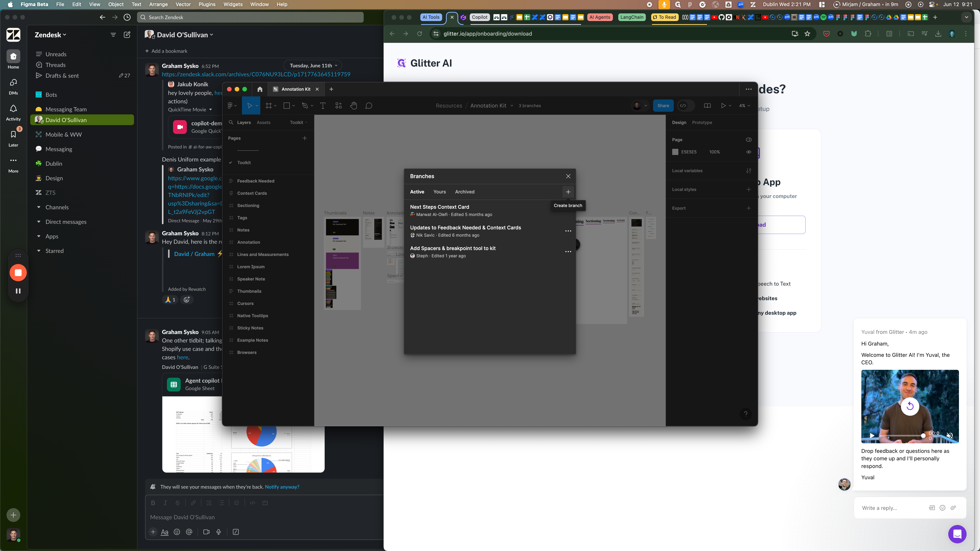Pause the screen recording
Image resolution: width=980 pixels, height=551 pixels.
pyautogui.click(x=18, y=291)
